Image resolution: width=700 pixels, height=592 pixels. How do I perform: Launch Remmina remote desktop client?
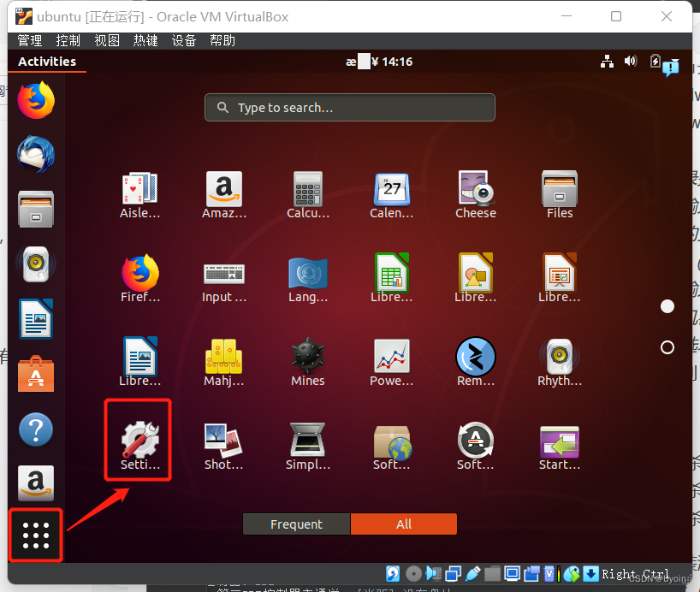(x=476, y=362)
